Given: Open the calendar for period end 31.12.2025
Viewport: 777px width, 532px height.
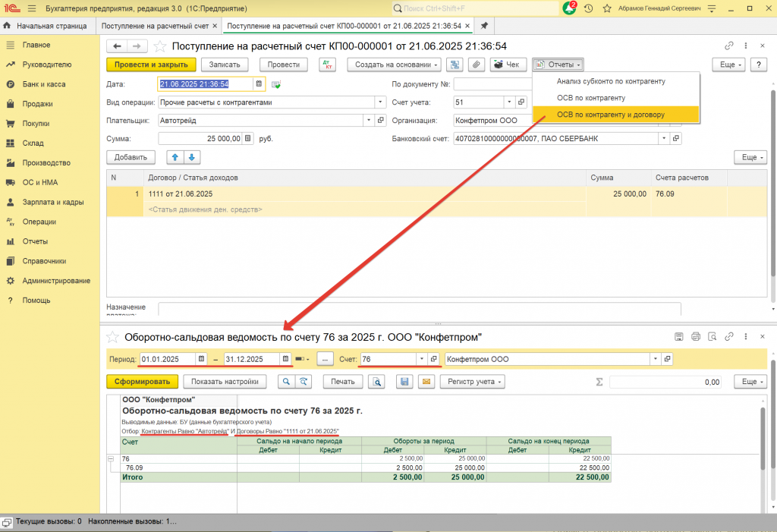Looking at the screenshot, I should point(285,359).
